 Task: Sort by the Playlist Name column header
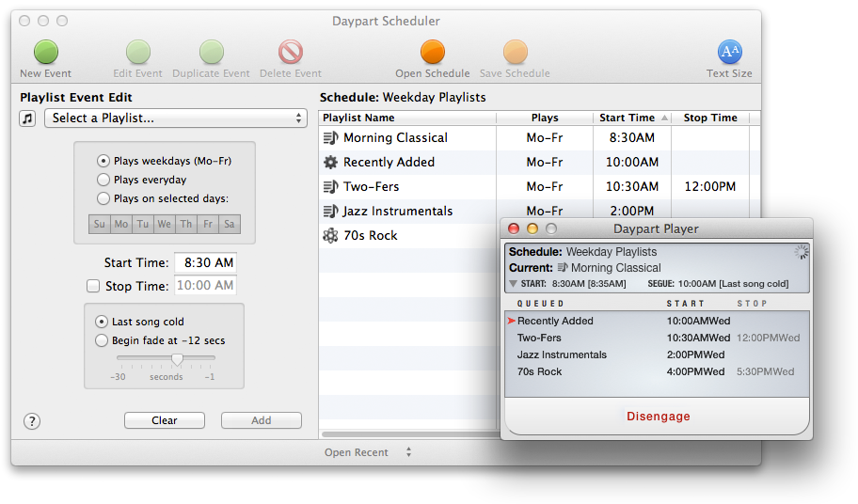point(407,118)
